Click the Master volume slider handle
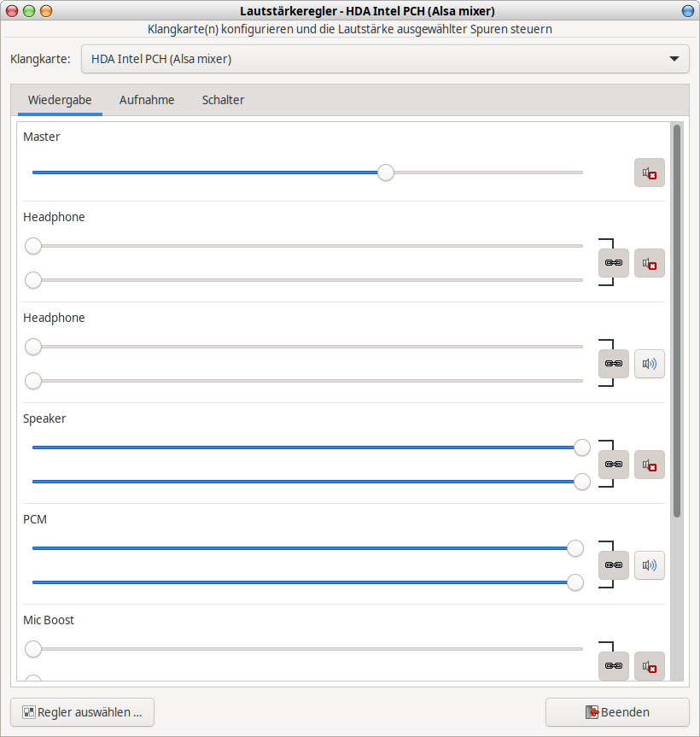Viewport: 700px width, 737px height. coord(386,173)
